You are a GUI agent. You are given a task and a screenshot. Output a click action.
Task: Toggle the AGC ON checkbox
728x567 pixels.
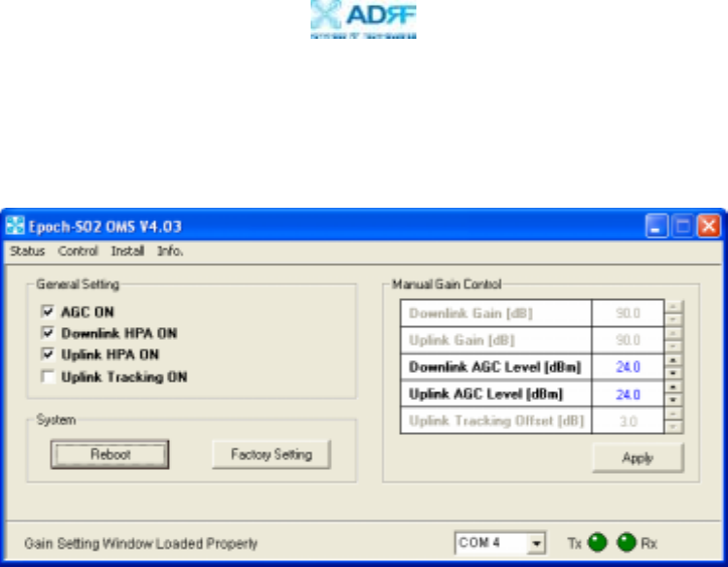48,311
